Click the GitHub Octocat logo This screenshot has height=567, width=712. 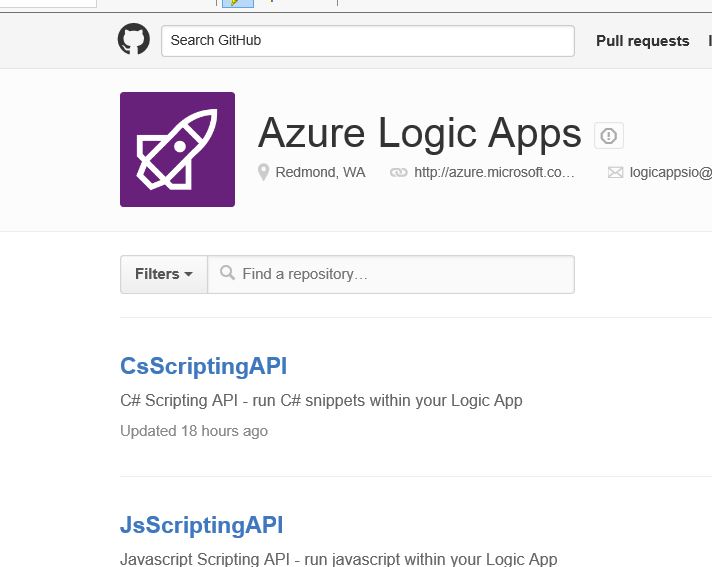(x=134, y=40)
